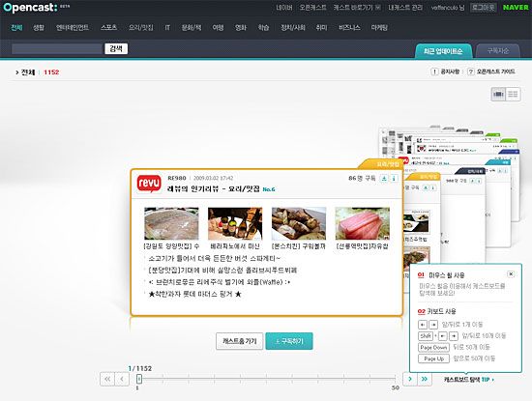Image resolution: width=532 pixels, height=401 pixels.
Task: Click the revu cast logo
Action: 149,184
